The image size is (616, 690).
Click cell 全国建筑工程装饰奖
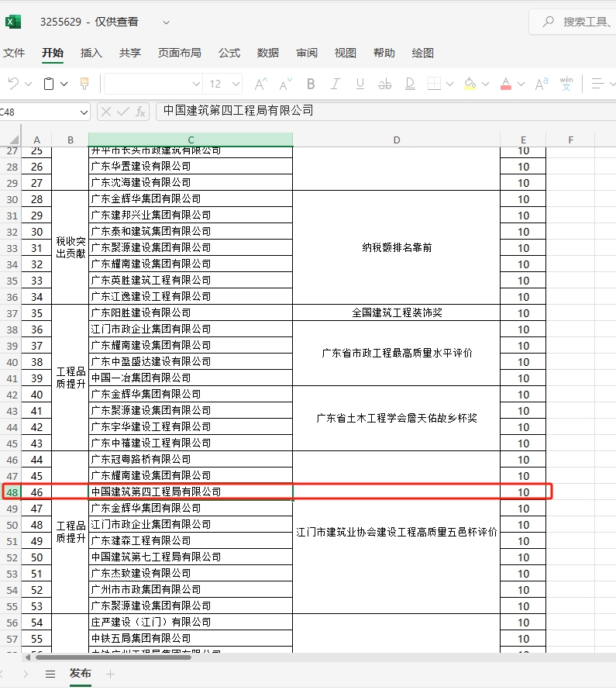[x=397, y=313]
